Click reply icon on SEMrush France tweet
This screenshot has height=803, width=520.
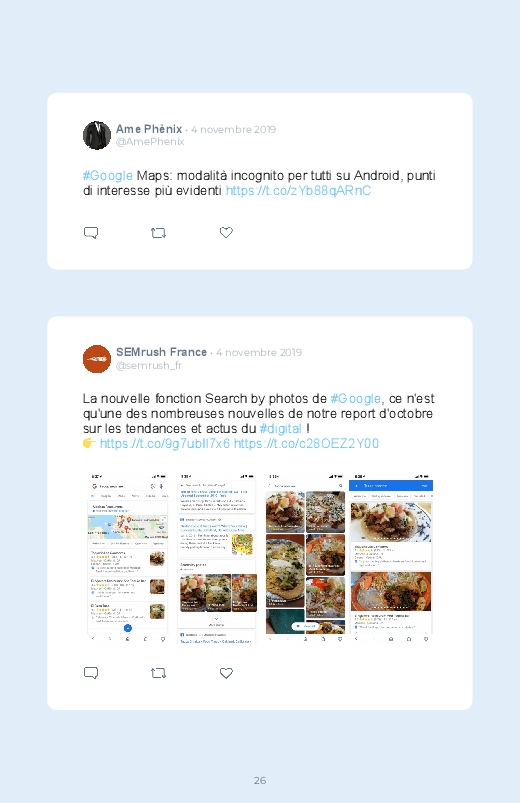pos(91,673)
